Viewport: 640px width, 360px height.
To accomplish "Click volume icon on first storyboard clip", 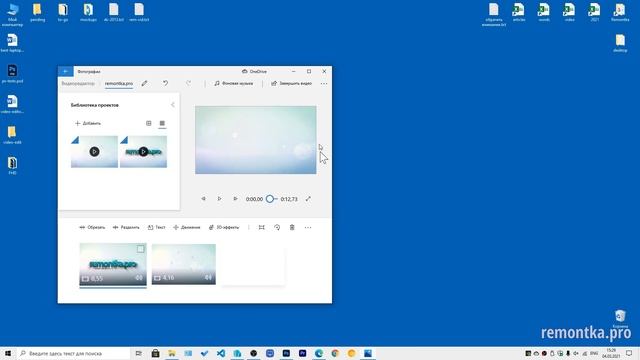I will click(x=139, y=278).
